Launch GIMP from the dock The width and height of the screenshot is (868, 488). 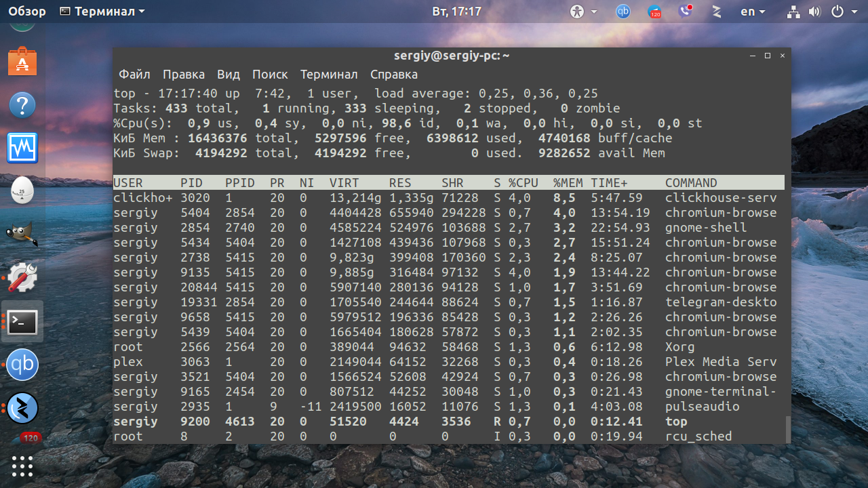tap(22, 234)
